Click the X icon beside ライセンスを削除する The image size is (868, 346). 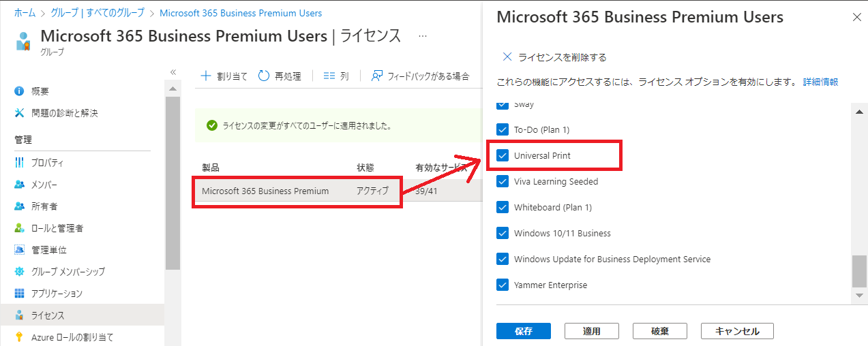[507, 57]
